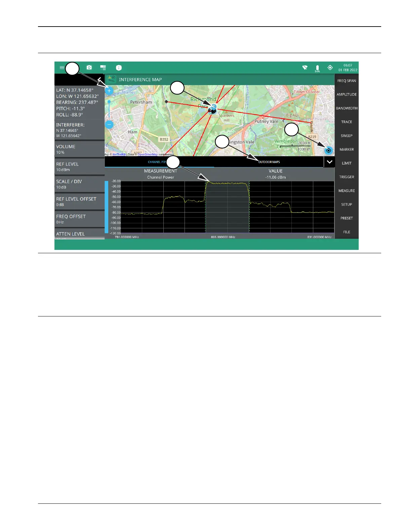Select the interferer marker on the map
400x532 pixels.
point(212,109)
